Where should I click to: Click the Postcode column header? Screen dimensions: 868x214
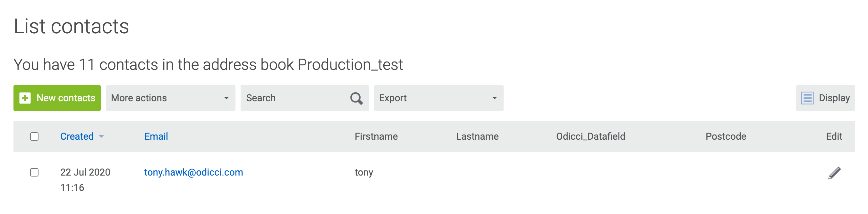click(726, 136)
